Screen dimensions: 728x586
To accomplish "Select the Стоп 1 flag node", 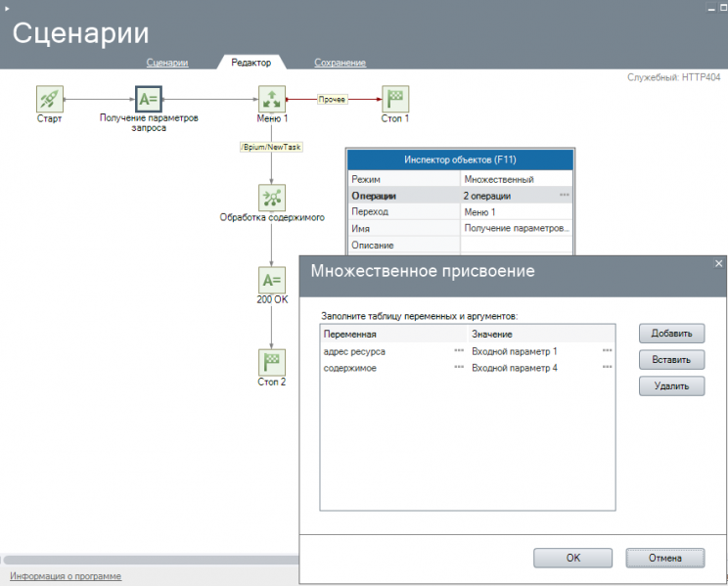I will 395,99.
